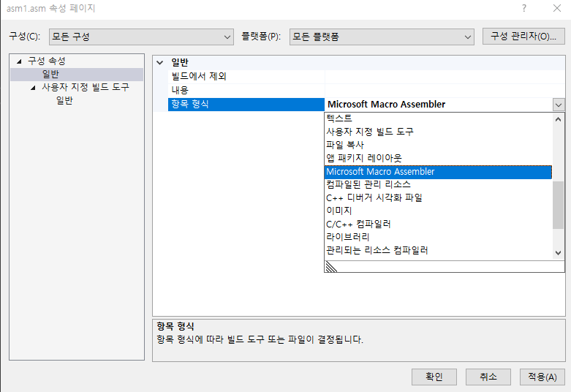Click the dropdown list resize grip

pos(331,267)
